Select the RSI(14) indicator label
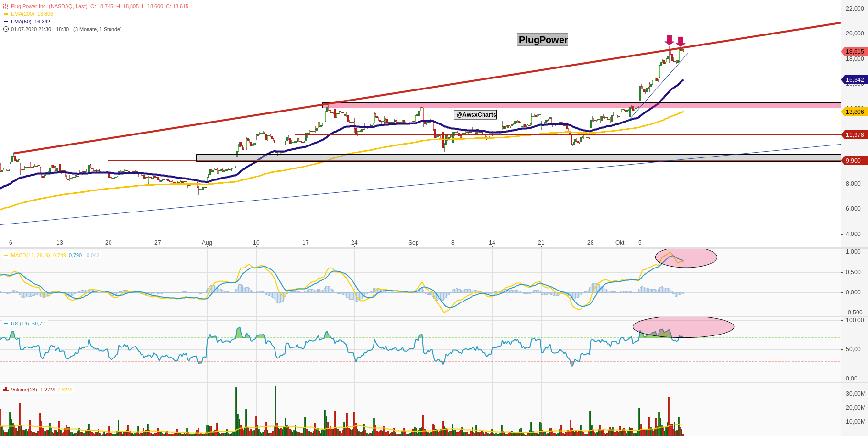 [x=20, y=324]
